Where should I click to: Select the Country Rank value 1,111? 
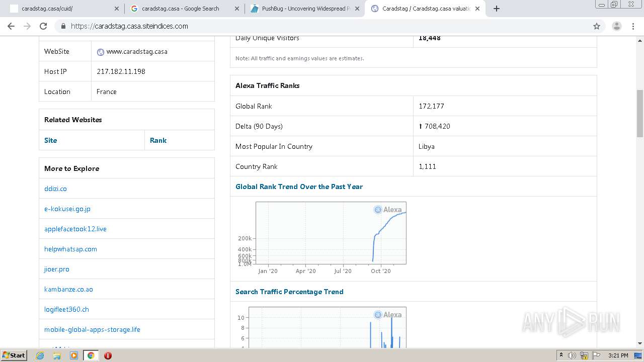coord(427,166)
